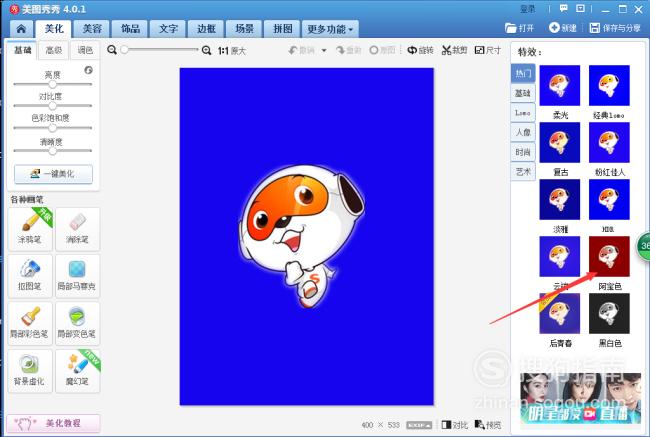Go to the home screen icon tab
This screenshot has width=650, height=437.
[x=21, y=29]
